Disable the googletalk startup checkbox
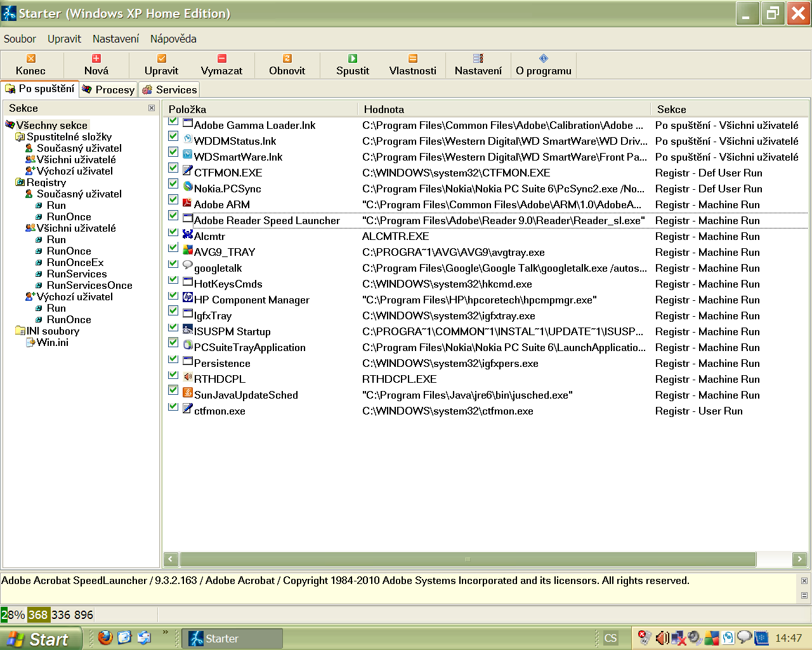Screen dimensions: 812x650 pyautogui.click(x=173, y=263)
